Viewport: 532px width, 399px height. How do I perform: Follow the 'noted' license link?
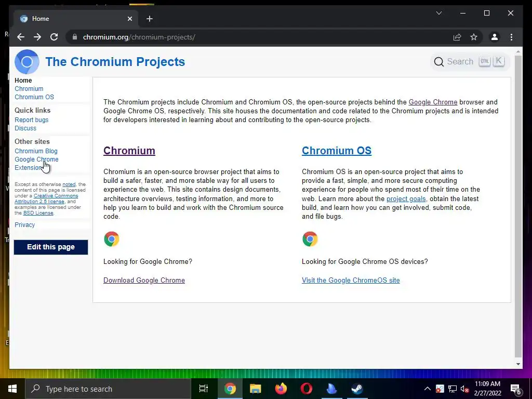(x=69, y=184)
